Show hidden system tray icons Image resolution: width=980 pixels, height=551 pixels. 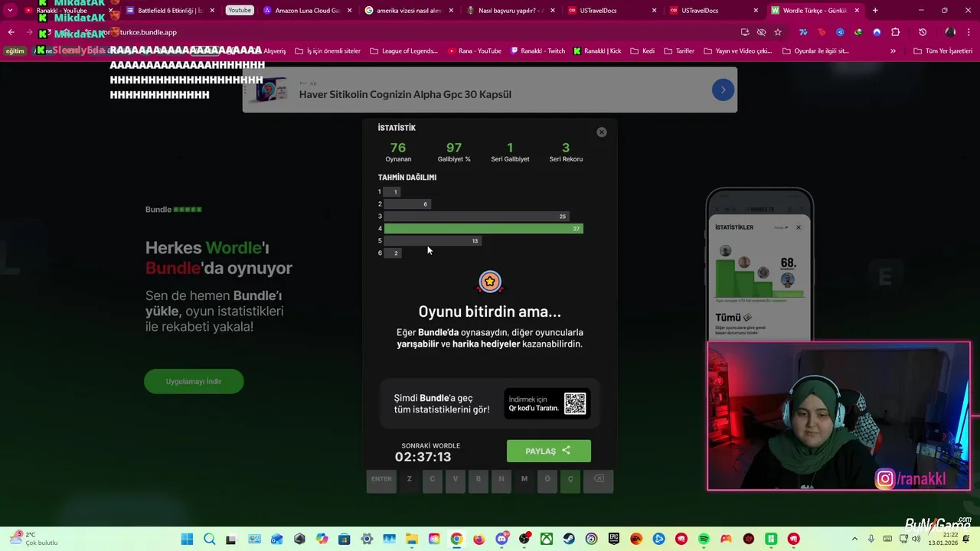(x=854, y=540)
